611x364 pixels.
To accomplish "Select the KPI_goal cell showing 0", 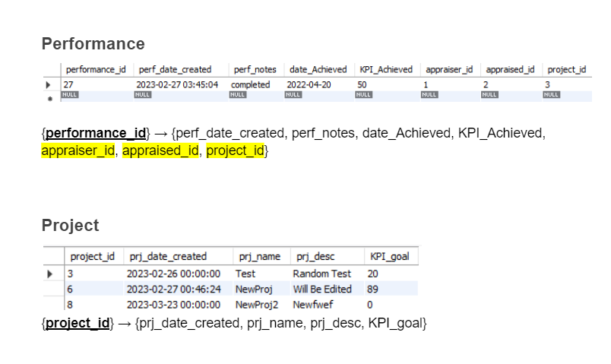I will click(391, 305).
